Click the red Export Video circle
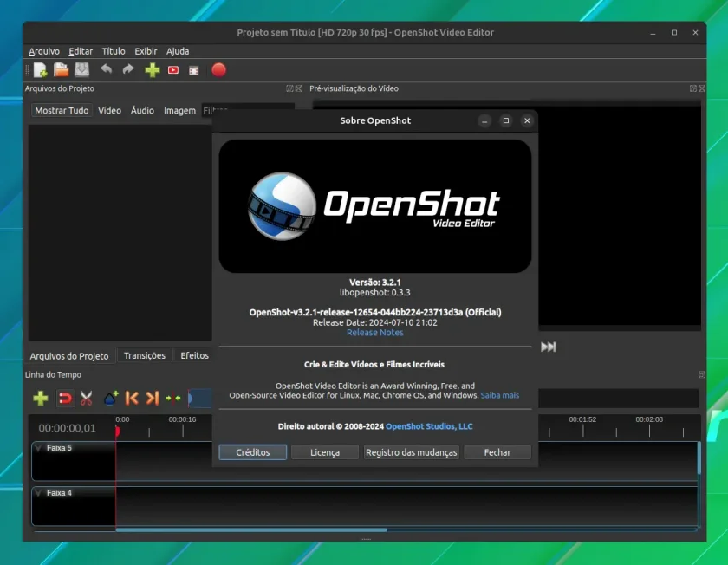Screen dimensions: 728x565 218,70
